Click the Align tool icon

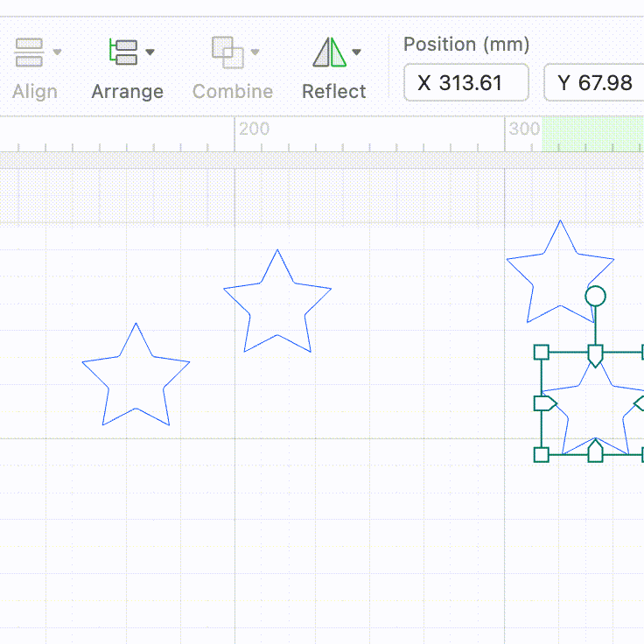point(29,52)
